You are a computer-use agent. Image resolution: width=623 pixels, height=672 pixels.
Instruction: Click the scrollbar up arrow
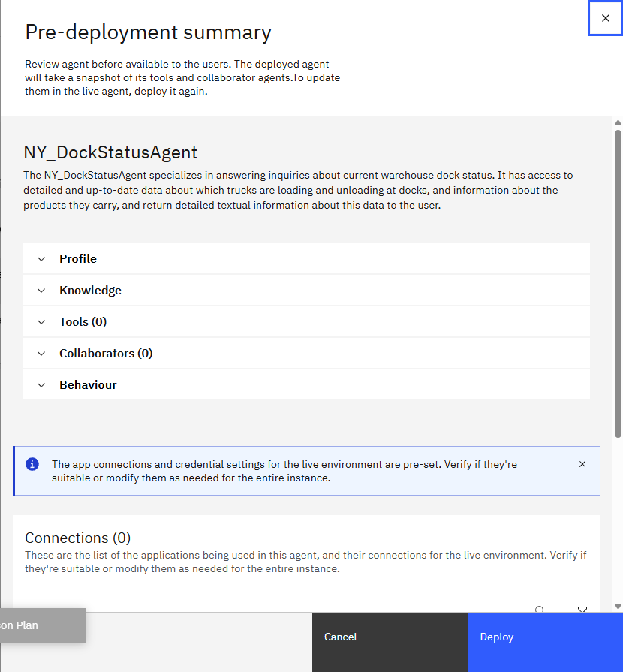[618, 123]
